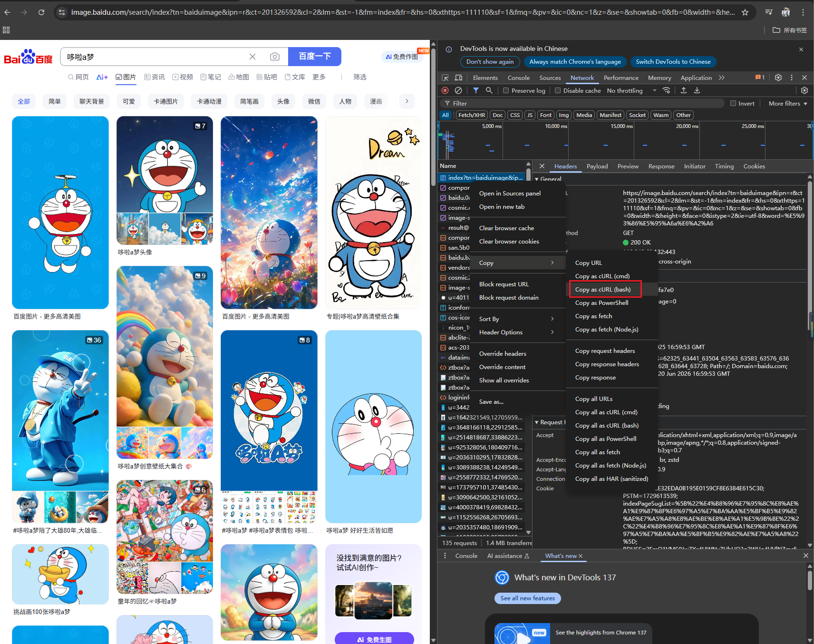
Task: Open More filters dropdown
Action: pyautogui.click(x=788, y=103)
